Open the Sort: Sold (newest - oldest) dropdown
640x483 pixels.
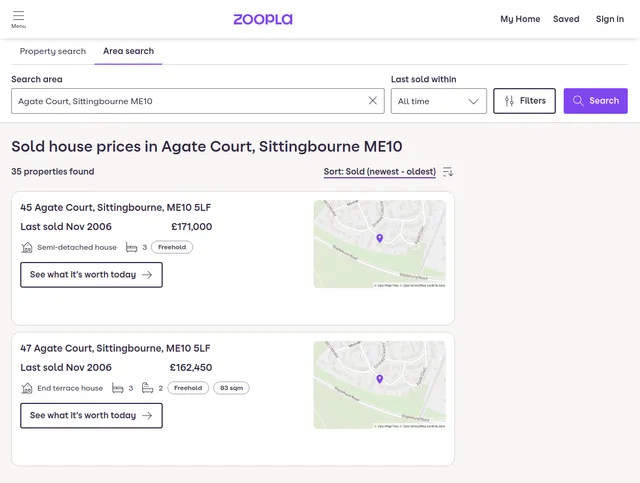click(x=379, y=172)
